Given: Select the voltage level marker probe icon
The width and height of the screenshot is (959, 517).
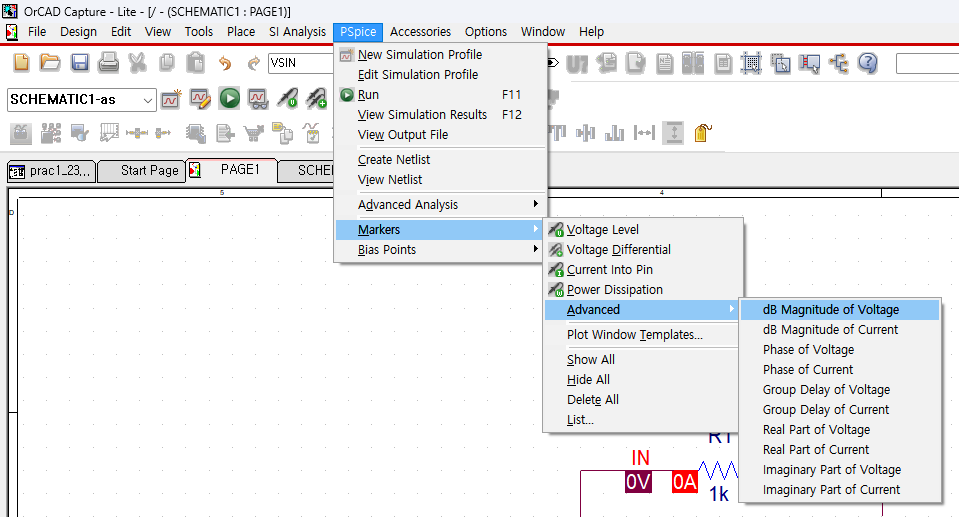Looking at the screenshot, I should click(x=287, y=99).
